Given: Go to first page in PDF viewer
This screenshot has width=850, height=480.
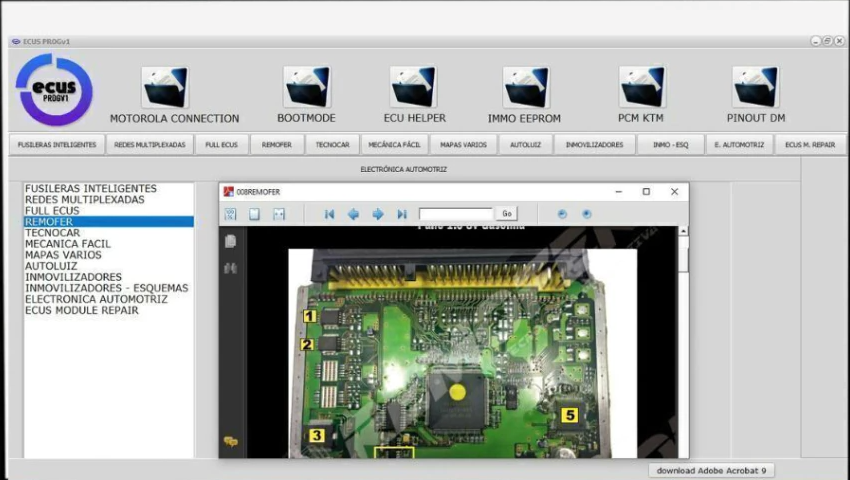Looking at the screenshot, I should point(329,214).
